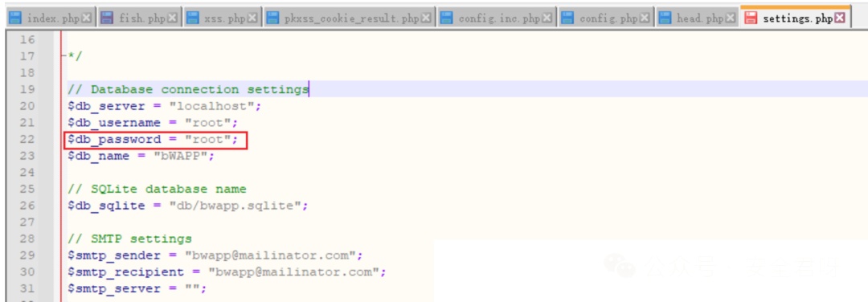Click the save icon on config.php tab
The height and width of the screenshot is (302, 868).
point(567,18)
